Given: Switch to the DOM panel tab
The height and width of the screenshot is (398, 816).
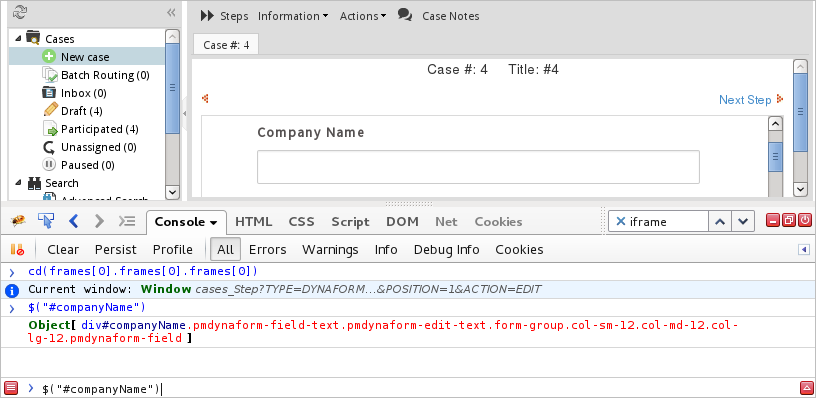Looking at the screenshot, I should point(402,222).
